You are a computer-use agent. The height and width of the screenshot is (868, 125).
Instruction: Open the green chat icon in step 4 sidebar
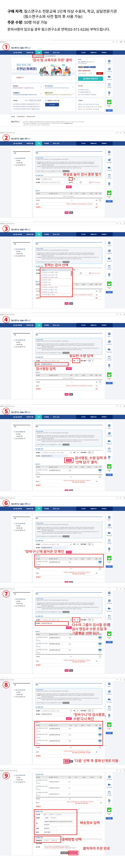[109, 375]
